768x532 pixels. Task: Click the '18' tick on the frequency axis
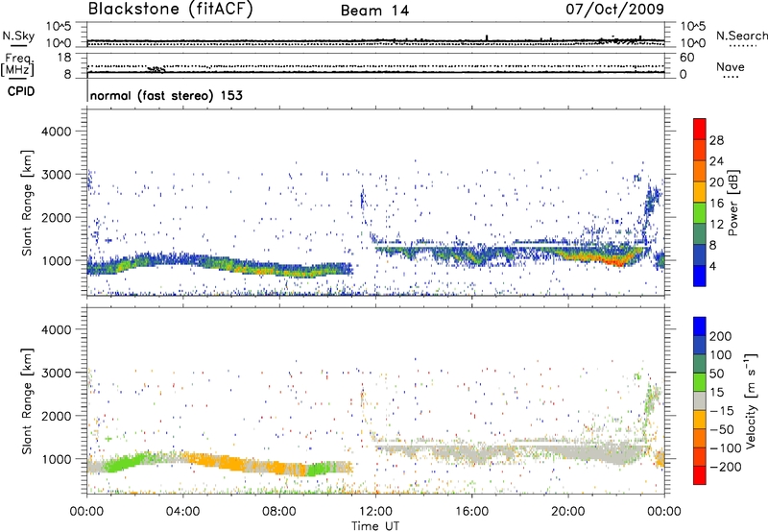[64, 58]
